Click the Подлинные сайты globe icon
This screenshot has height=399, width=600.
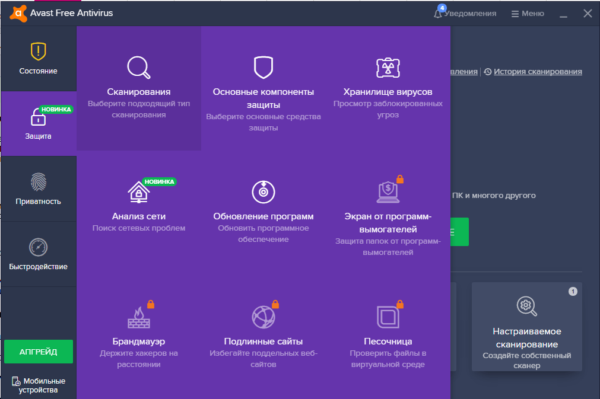[x=263, y=317]
